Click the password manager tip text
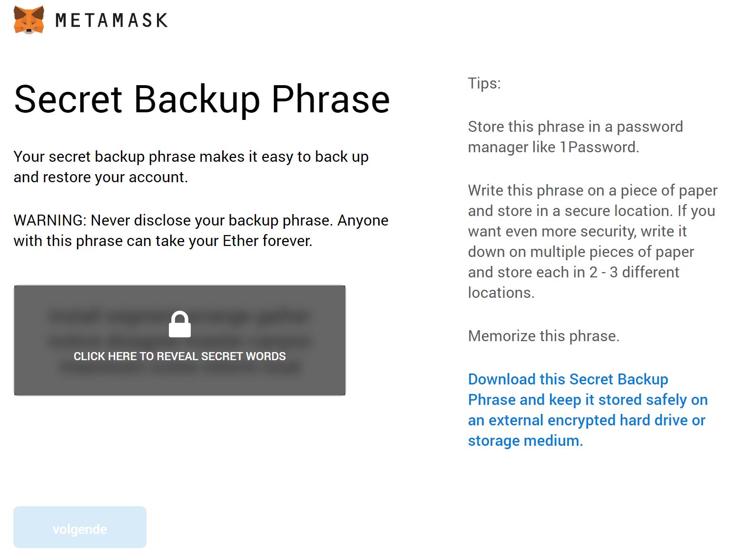This screenshot has height=560, width=735. (575, 137)
